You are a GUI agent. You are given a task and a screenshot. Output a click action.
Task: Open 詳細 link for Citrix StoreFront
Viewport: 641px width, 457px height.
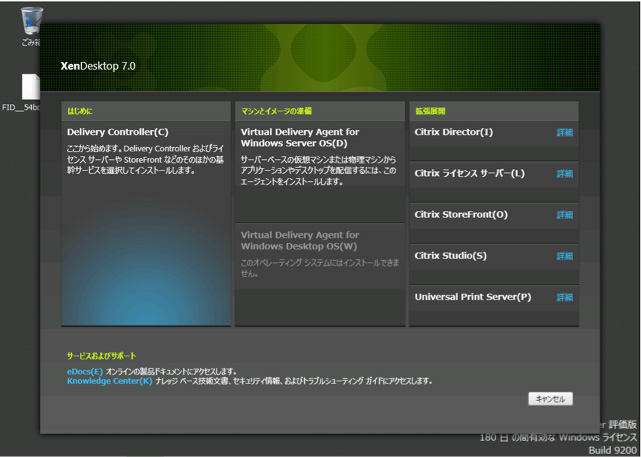565,215
